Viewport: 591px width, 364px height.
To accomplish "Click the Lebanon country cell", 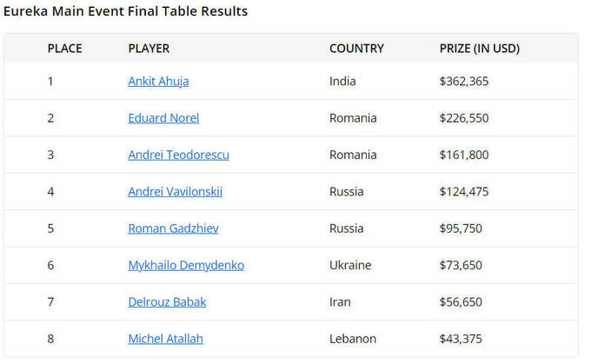I will (x=353, y=339).
